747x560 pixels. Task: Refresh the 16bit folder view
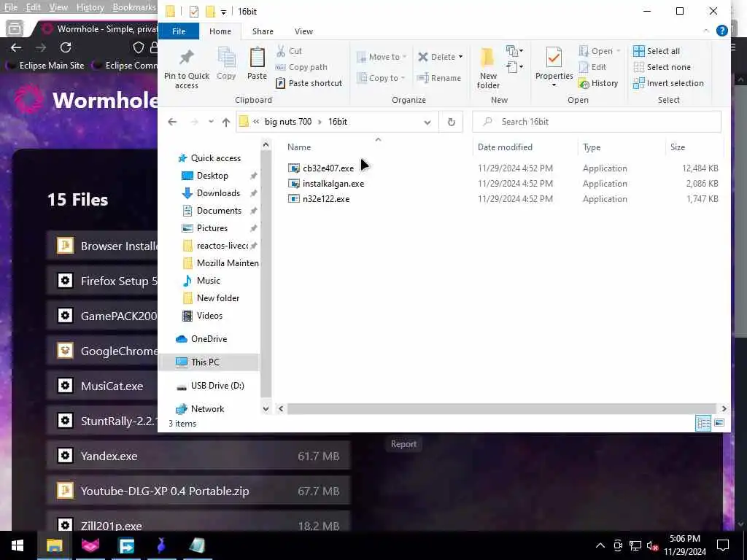point(451,122)
